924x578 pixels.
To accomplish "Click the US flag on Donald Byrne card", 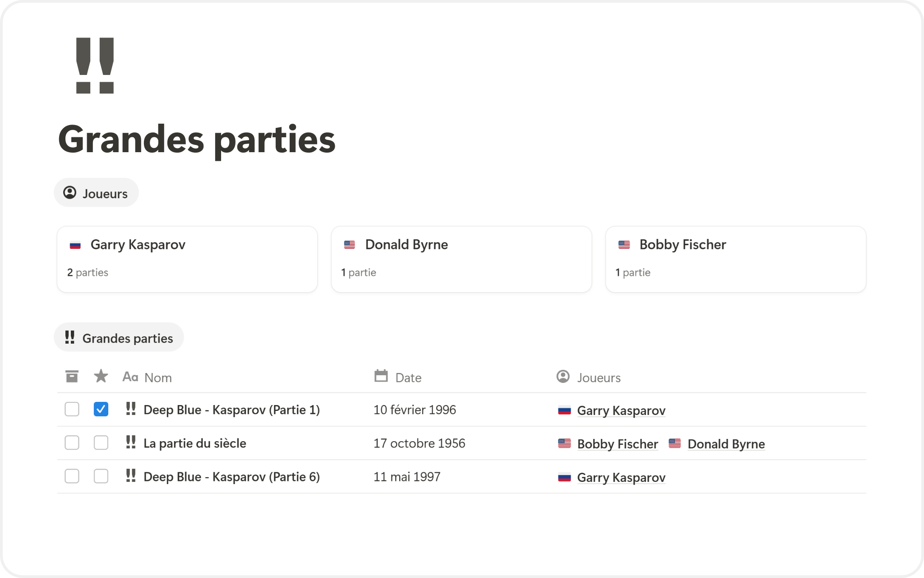I will click(x=350, y=245).
